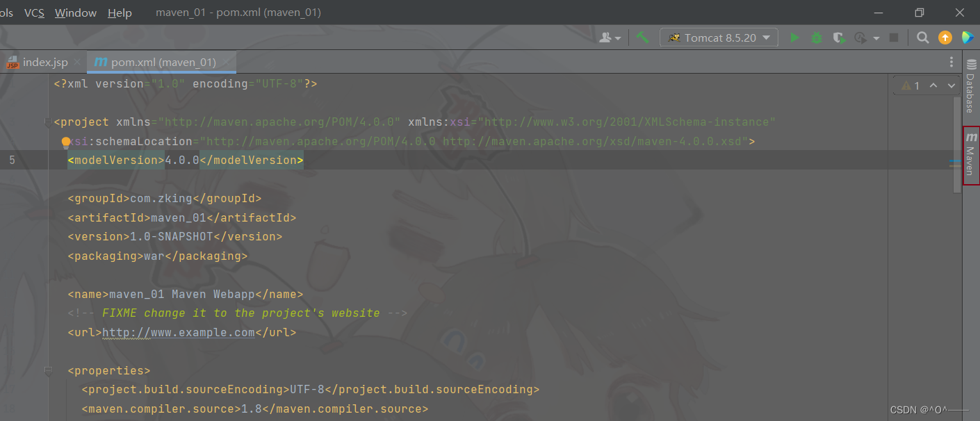Screen dimensions: 980x421
Task: Close the pom.xml (maven_01) tab
Action: (x=227, y=63)
